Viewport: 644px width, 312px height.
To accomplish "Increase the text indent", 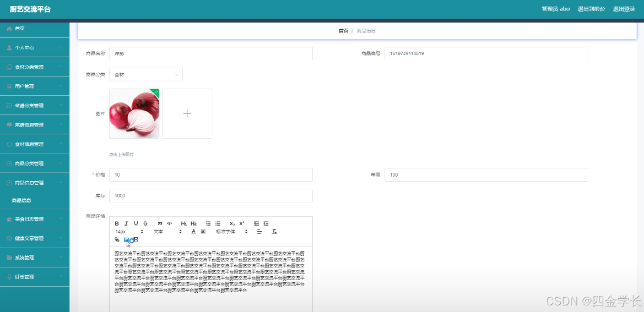I will tap(266, 223).
